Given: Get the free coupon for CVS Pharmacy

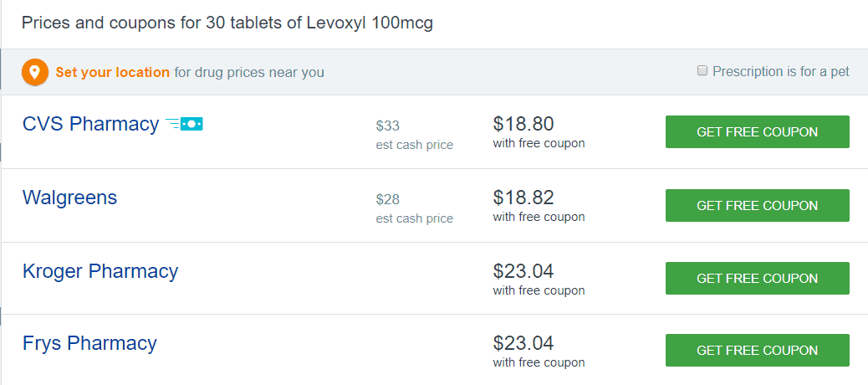Looking at the screenshot, I should 758,132.
